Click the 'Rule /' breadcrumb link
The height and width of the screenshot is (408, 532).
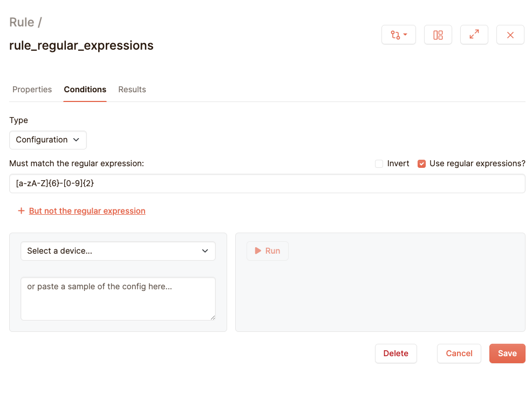click(25, 22)
